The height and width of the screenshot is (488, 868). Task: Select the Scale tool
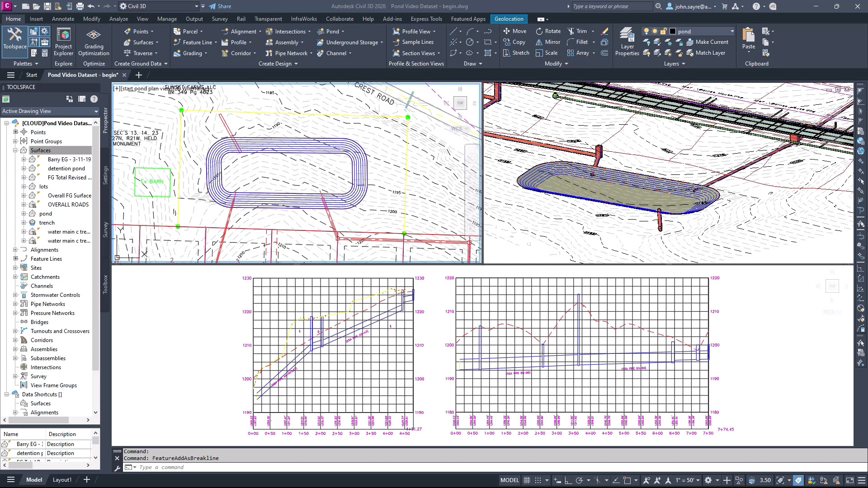pyautogui.click(x=547, y=53)
